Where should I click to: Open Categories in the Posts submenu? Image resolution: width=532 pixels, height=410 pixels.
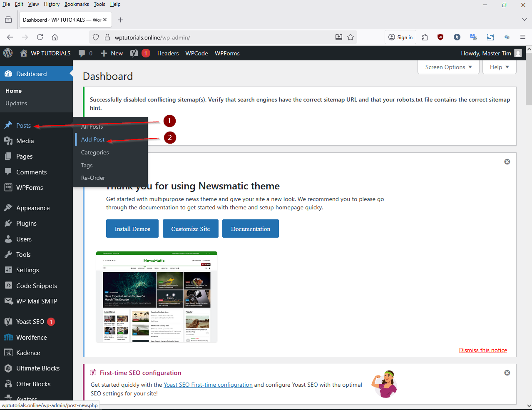95,152
